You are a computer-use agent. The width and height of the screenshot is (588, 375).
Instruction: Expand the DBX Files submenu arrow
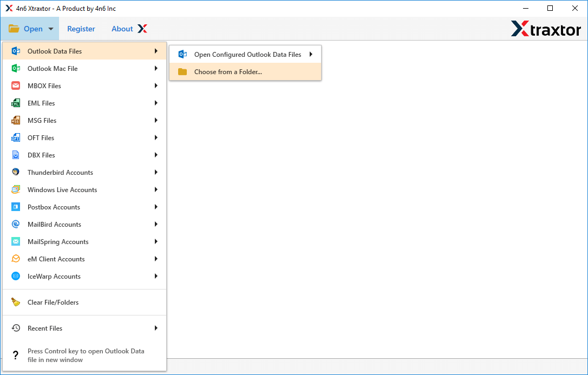(156, 155)
